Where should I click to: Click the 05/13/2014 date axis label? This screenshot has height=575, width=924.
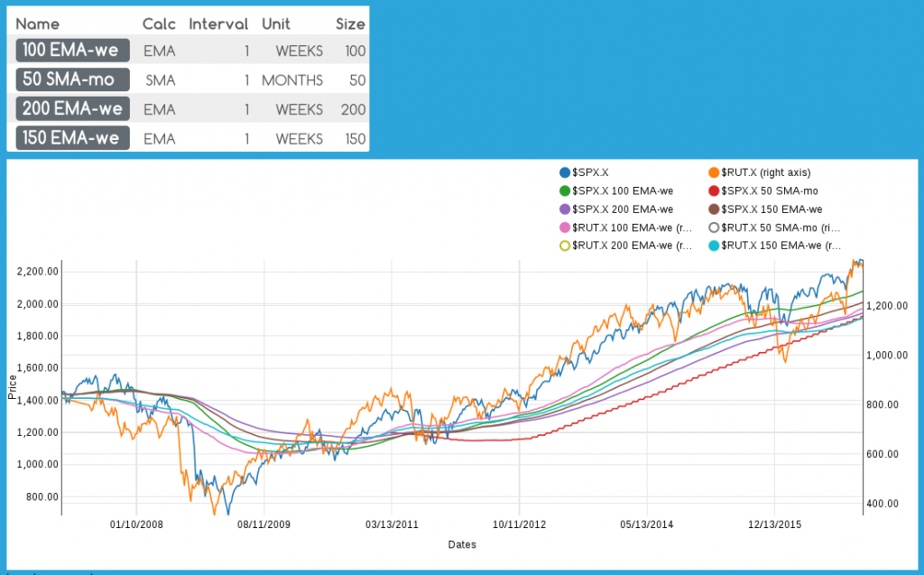click(646, 524)
